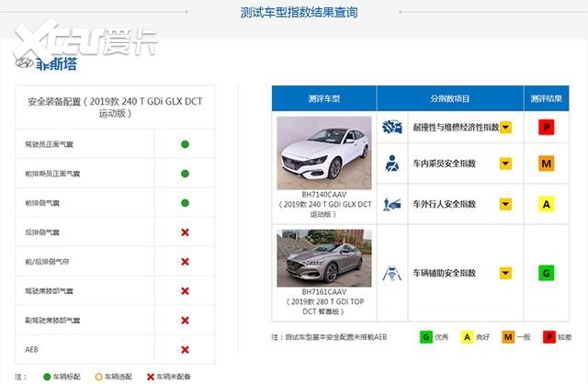Open the gray car BH7161CAAV photo

[324, 258]
